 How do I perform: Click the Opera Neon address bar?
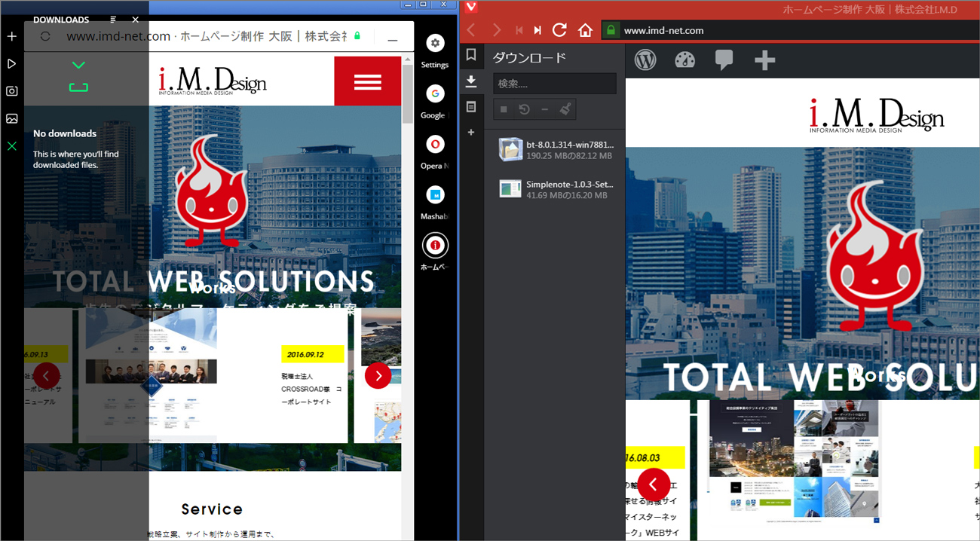(207, 35)
